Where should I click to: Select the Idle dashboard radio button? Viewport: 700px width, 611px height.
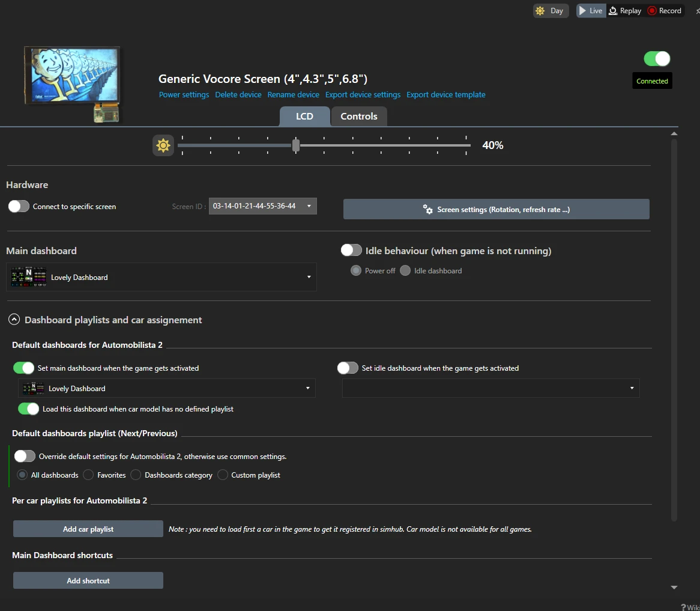pos(405,270)
